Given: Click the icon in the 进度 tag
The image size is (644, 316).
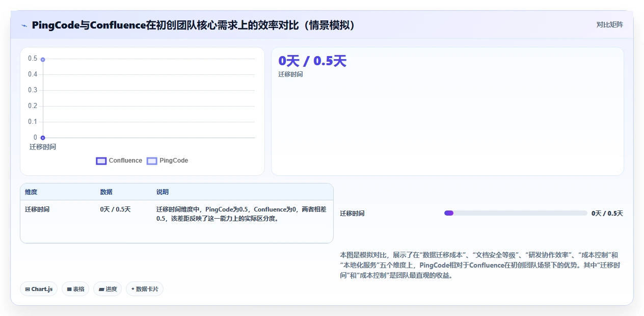Looking at the screenshot, I should pos(101,289).
